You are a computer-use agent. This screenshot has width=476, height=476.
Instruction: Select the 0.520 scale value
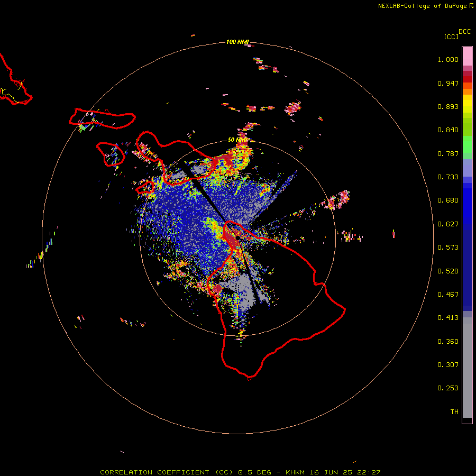pos(448,271)
